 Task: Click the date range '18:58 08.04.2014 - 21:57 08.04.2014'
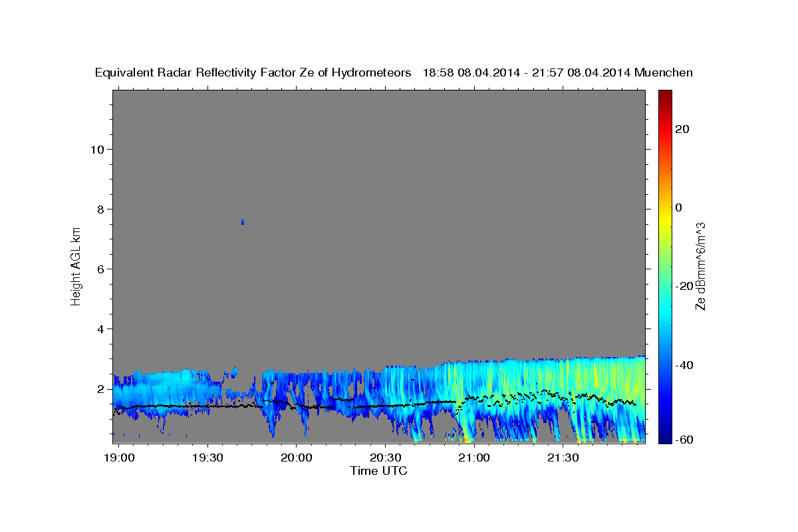[526, 72]
